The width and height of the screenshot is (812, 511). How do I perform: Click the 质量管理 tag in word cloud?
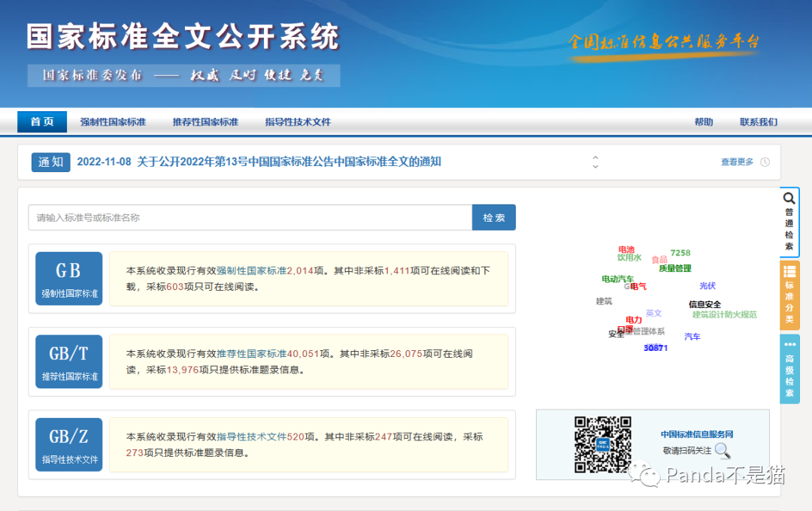coord(675,268)
